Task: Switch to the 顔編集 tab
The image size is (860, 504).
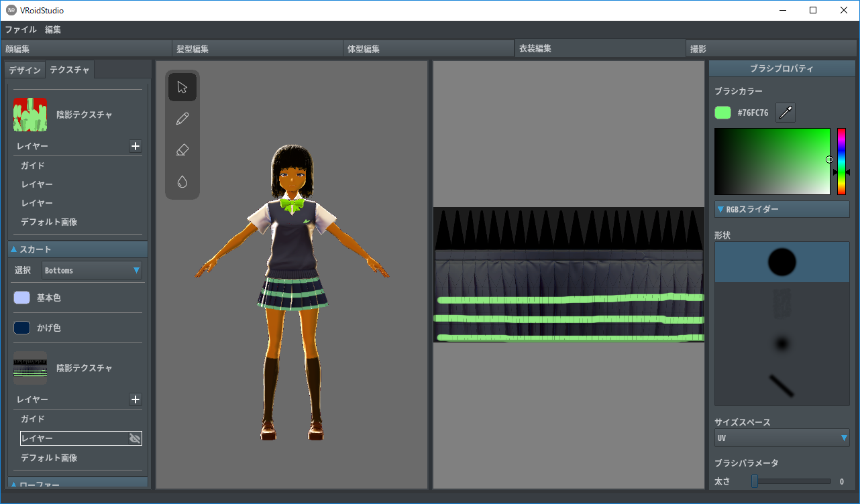Action: point(87,49)
